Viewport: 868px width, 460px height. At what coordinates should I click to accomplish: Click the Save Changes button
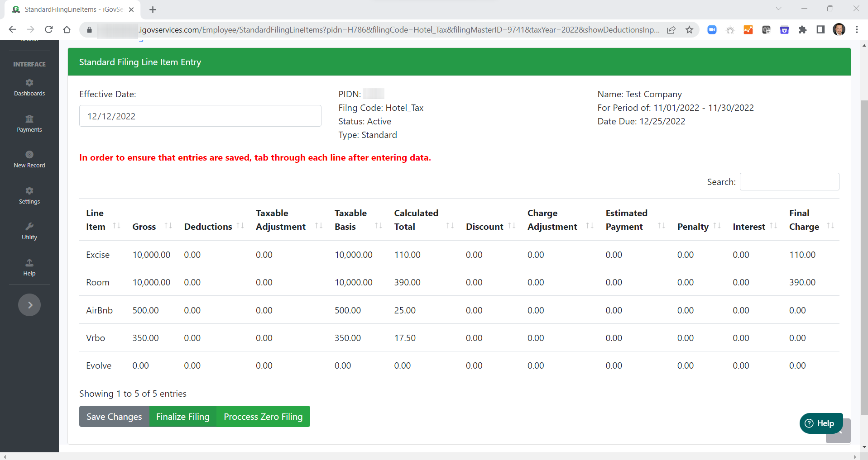point(114,416)
